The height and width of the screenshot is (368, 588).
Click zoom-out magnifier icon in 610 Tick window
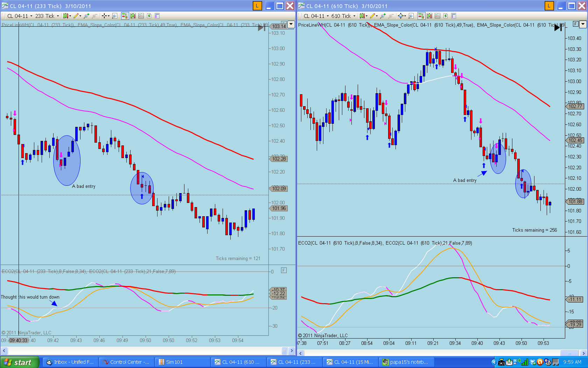tap(391, 16)
